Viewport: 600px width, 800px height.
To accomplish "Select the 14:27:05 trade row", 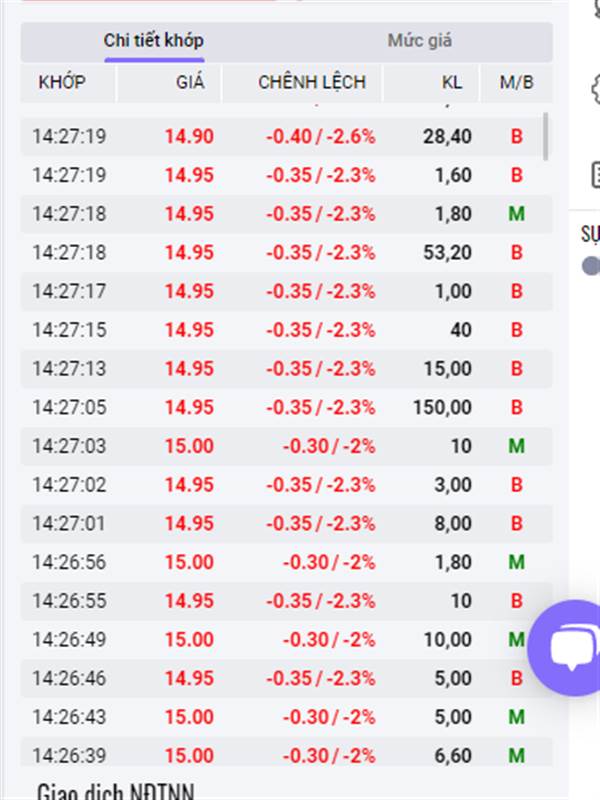I will (x=286, y=407).
